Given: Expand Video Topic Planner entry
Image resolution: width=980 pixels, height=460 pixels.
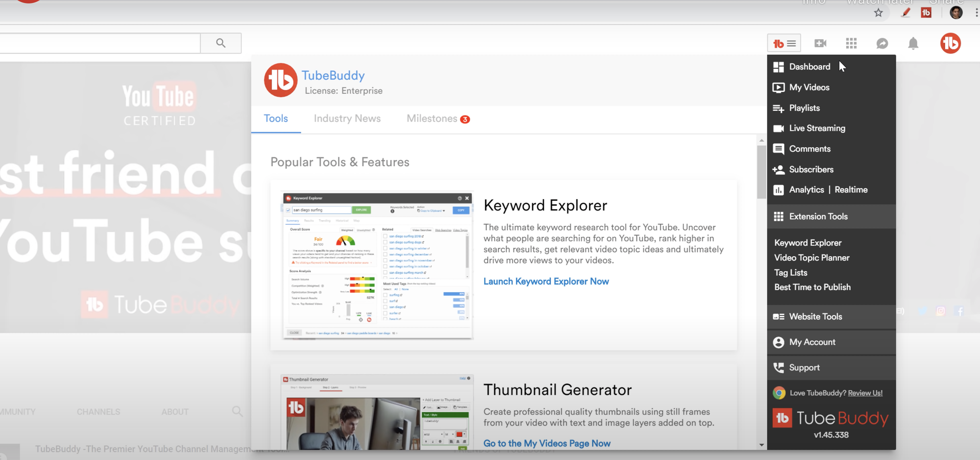Looking at the screenshot, I should [x=811, y=258].
